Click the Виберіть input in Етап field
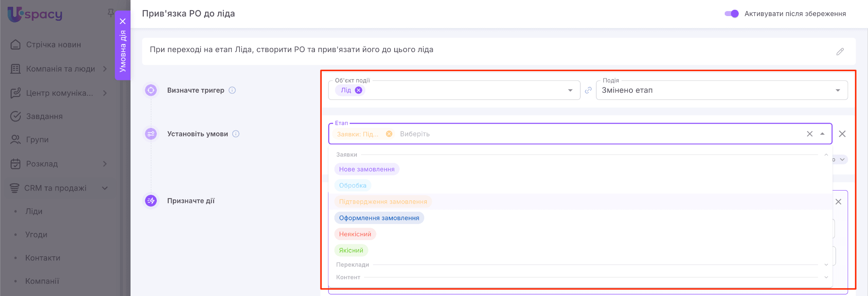 [x=466, y=134]
